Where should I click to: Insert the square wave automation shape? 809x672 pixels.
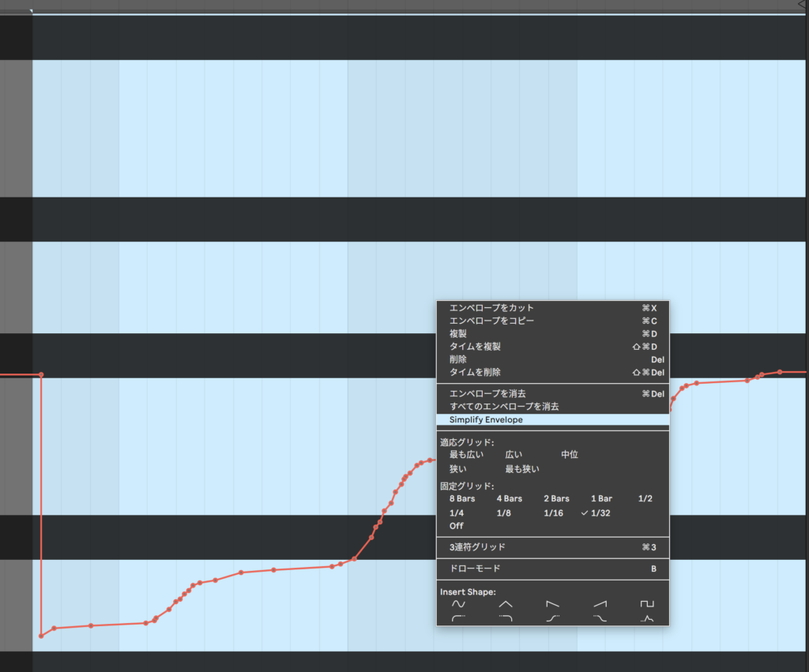(647, 604)
